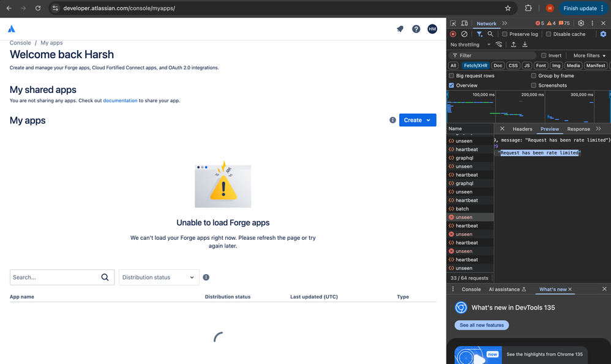
Task: Click the Console breadcrumb link
Action: 20,43
